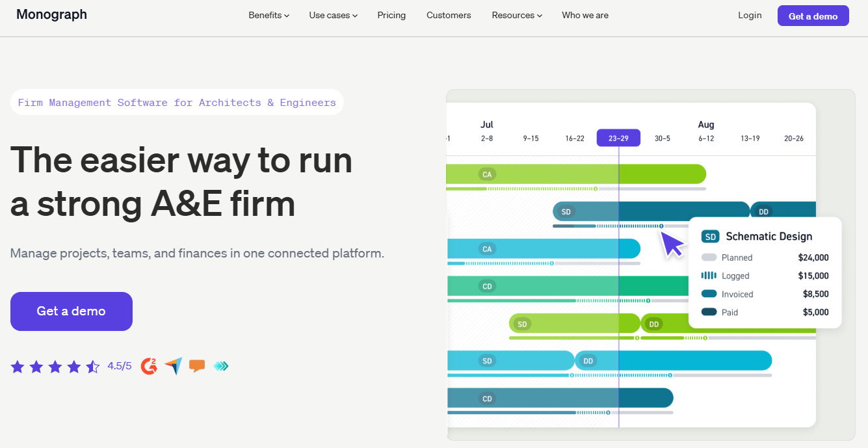The image size is (868, 448).
Task: Click the progress line under top CA bar
Action: click(x=576, y=189)
